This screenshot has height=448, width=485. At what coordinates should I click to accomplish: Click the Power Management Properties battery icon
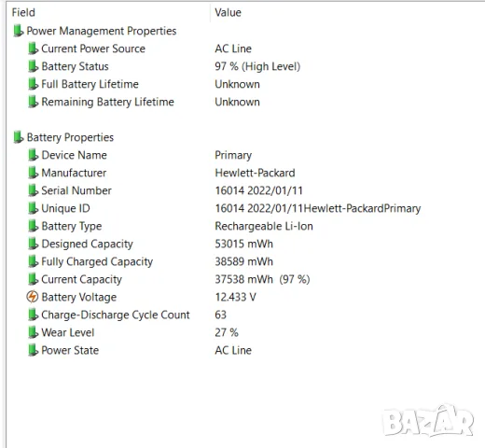point(19,31)
